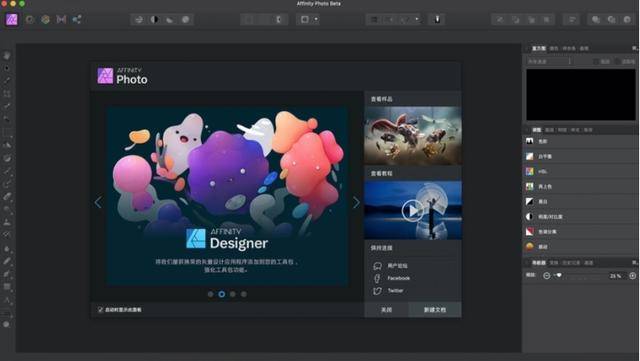Screen dimensions: 640x361
Task: Uncheck the show-panel-on-startup checkbox
Action: [100, 310]
